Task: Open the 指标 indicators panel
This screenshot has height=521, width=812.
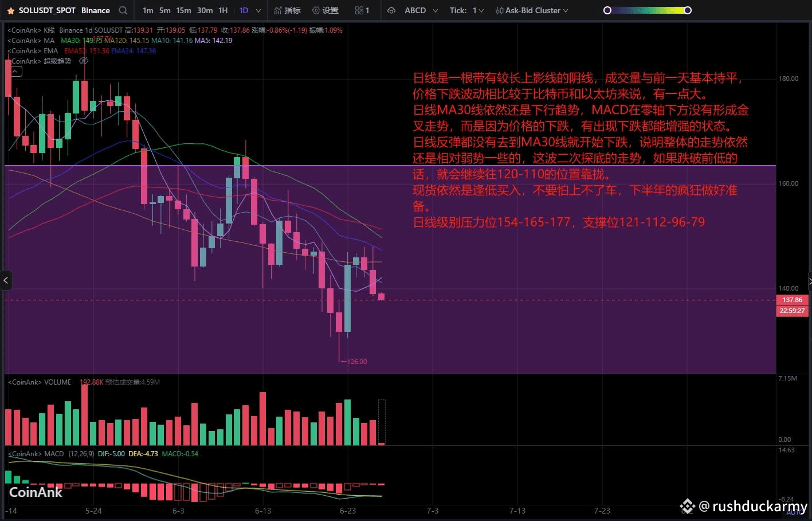Action: coord(287,10)
